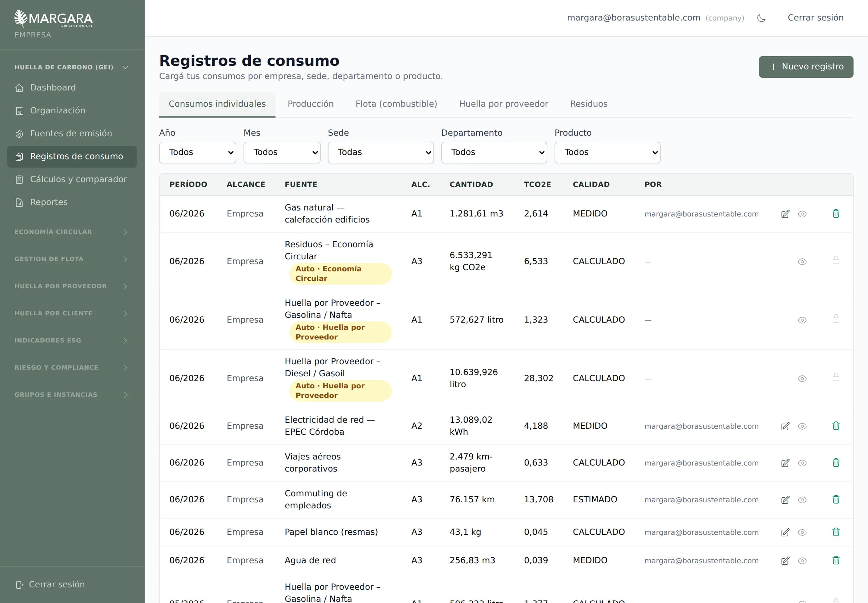This screenshot has height=603, width=868.
Task: Click lock icon on Gasolina / Nafta 572,627 litro row
Action: (x=836, y=318)
